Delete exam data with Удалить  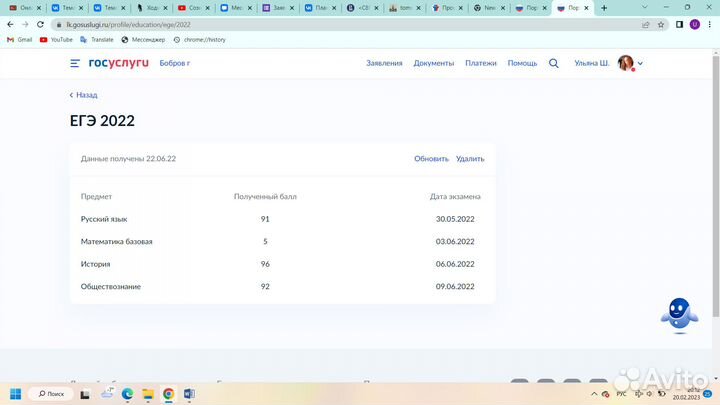(x=470, y=159)
